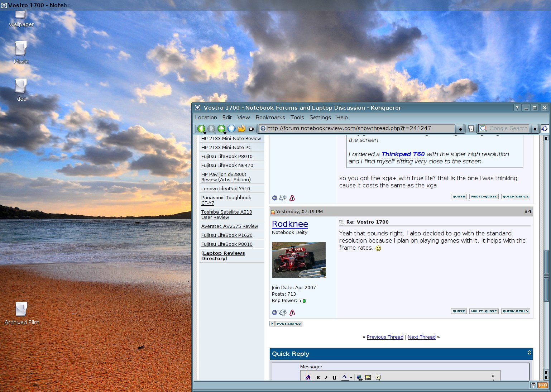
Task: Click Rodknee's Formula 1 car avatar
Action: pos(299,260)
